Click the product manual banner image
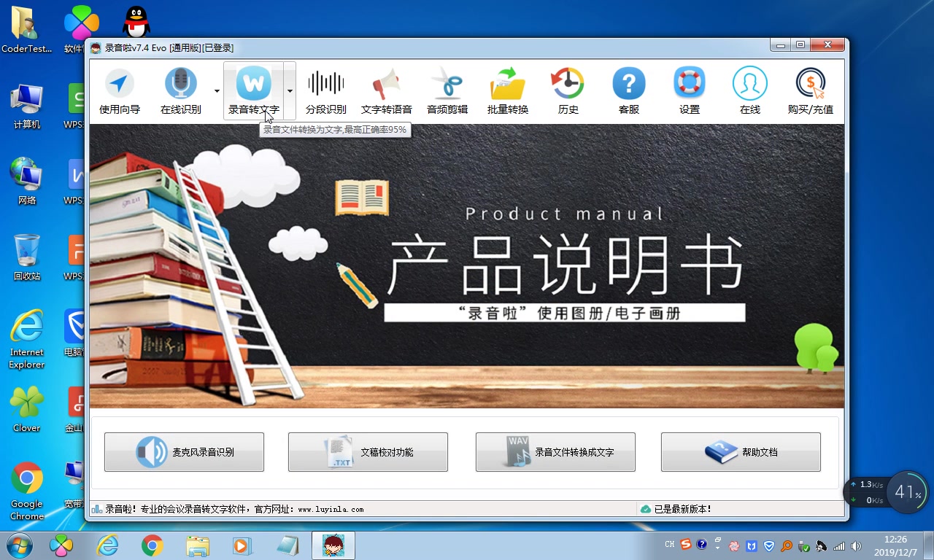 click(467, 266)
